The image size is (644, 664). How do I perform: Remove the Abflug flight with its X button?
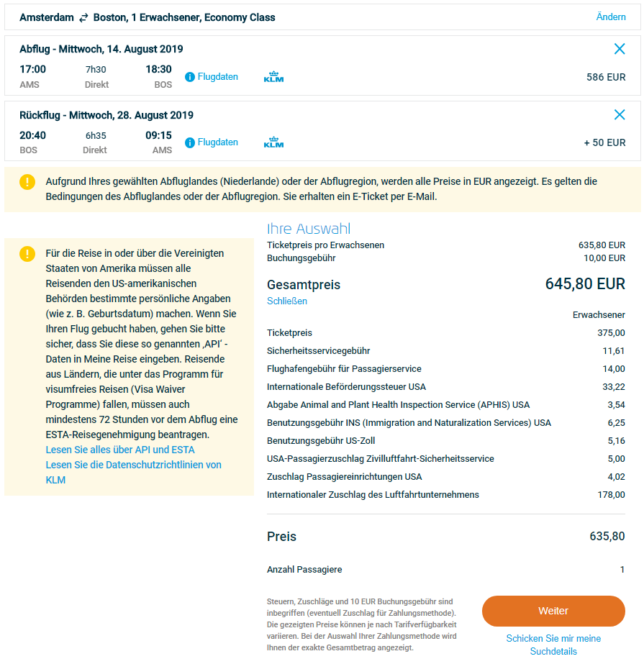click(620, 49)
